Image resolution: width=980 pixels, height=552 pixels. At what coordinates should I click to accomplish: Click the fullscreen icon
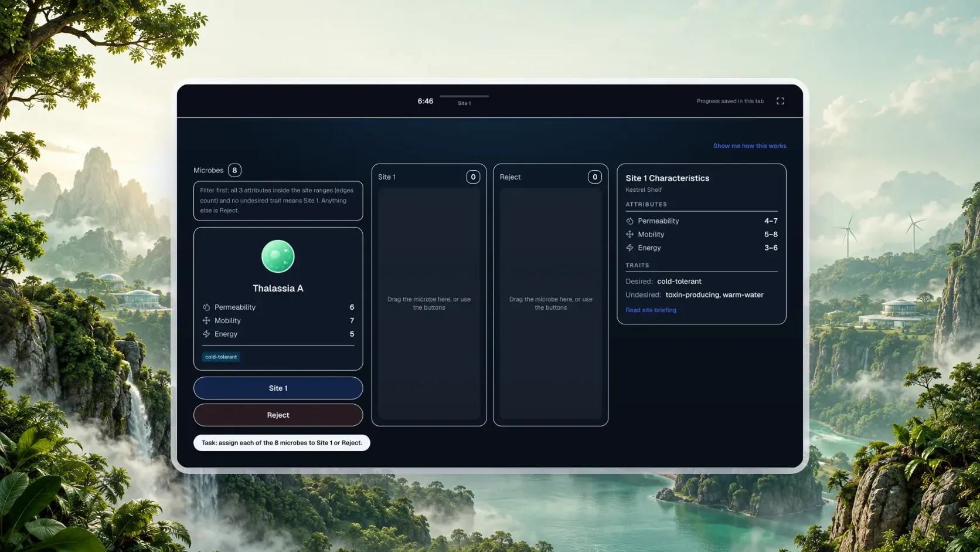coord(780,101)
